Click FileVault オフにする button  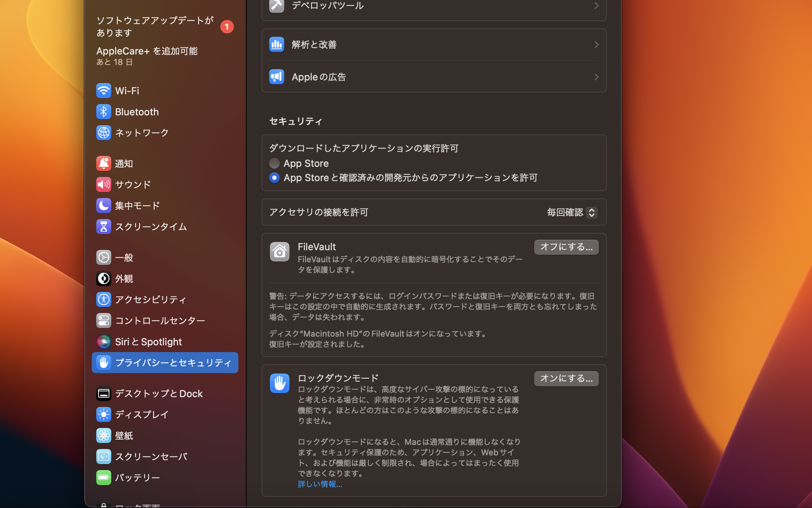[566, 247]
